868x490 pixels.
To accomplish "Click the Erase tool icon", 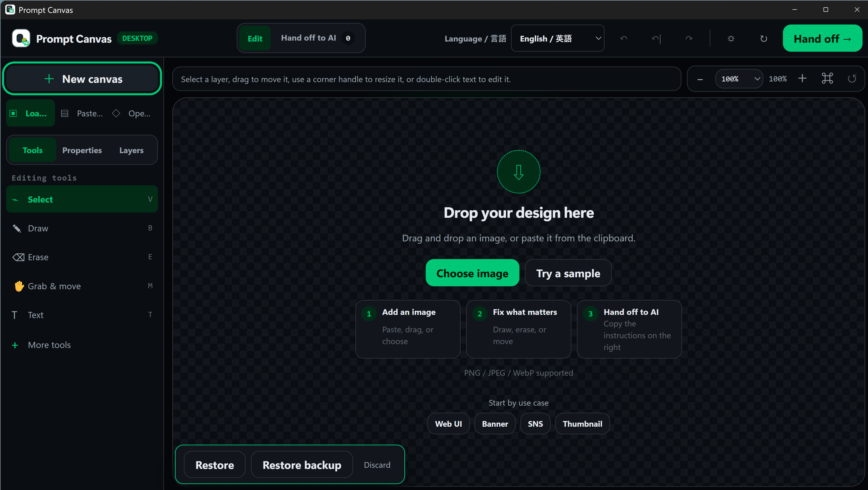I will pyautogui.click(x=18, y=257).
